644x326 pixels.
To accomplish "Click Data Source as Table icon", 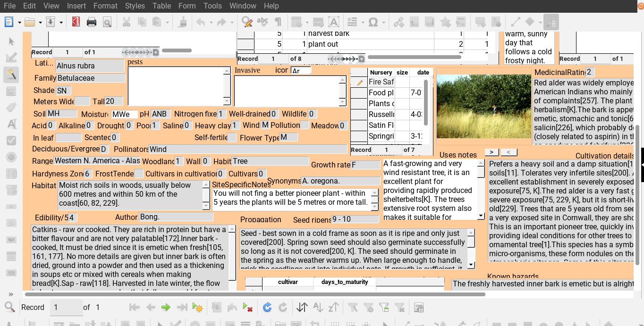I will [418, 308].
